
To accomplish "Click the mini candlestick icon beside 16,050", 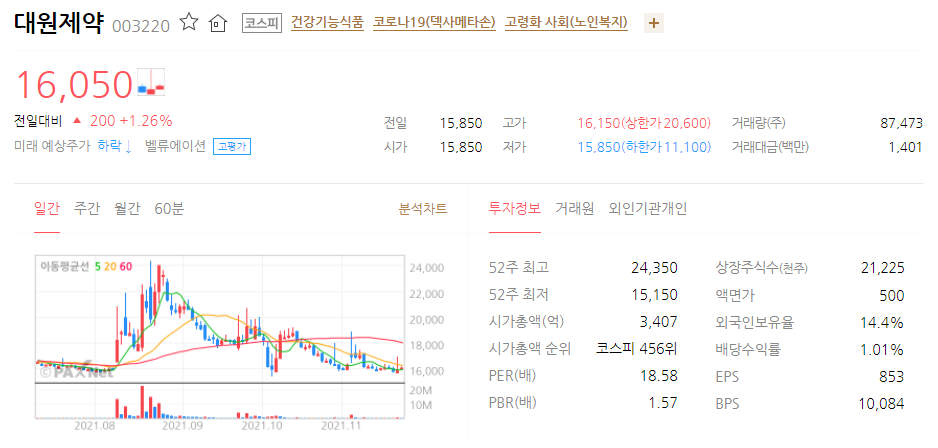I will [x=151, y=83].
